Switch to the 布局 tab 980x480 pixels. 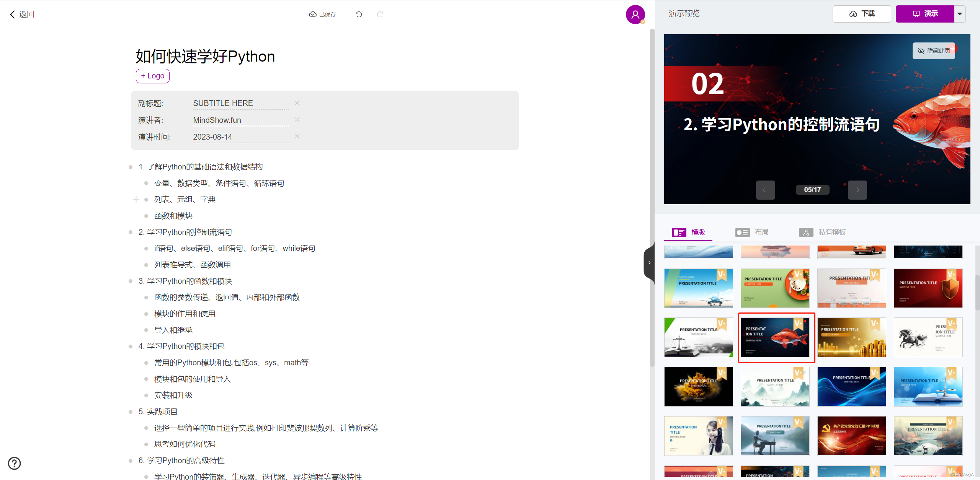(x=752, y=232)
